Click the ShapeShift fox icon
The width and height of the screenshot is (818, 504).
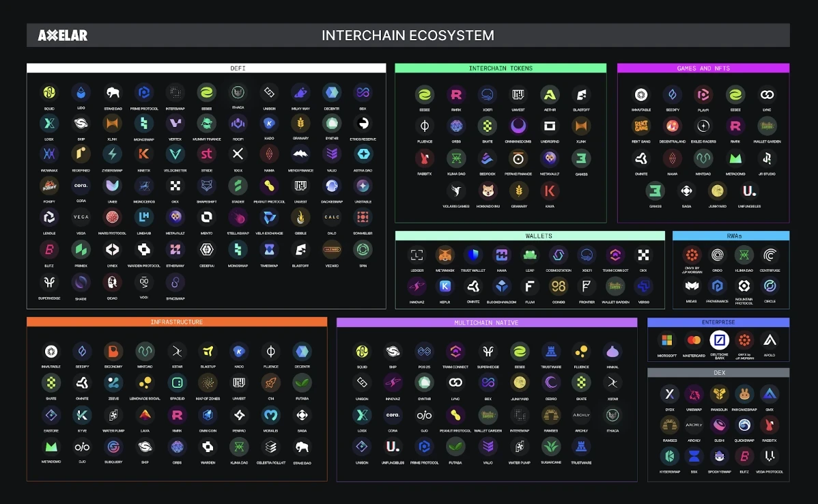[x=206, y=185]
